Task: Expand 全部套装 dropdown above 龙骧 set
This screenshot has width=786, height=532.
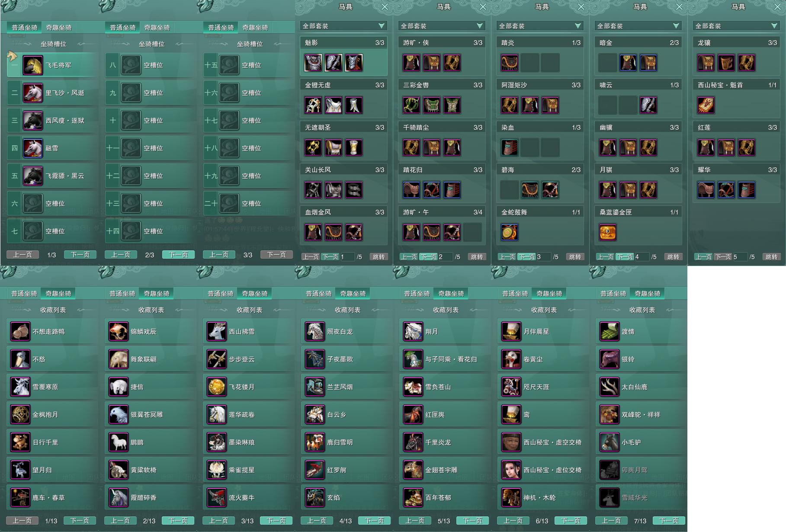Action: [736, 26]
